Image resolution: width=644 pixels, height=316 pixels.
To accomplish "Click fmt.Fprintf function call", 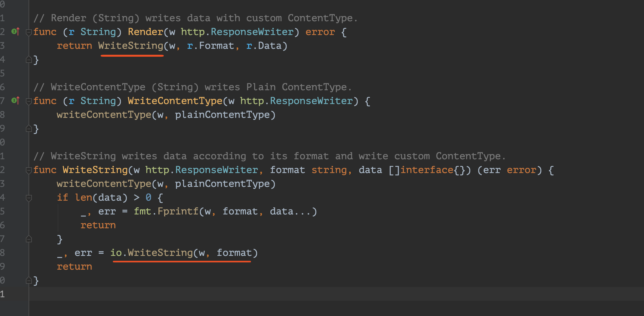I will coord(177,211).
